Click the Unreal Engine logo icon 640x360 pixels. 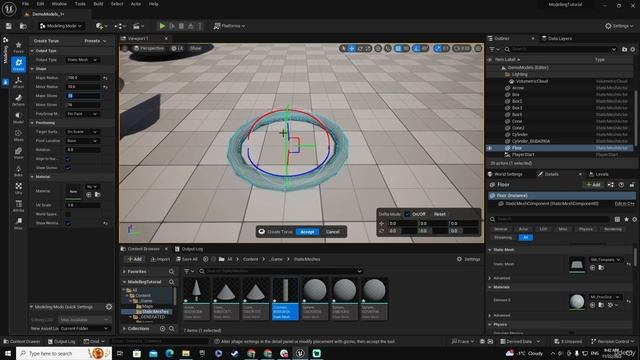click(9, 9)
